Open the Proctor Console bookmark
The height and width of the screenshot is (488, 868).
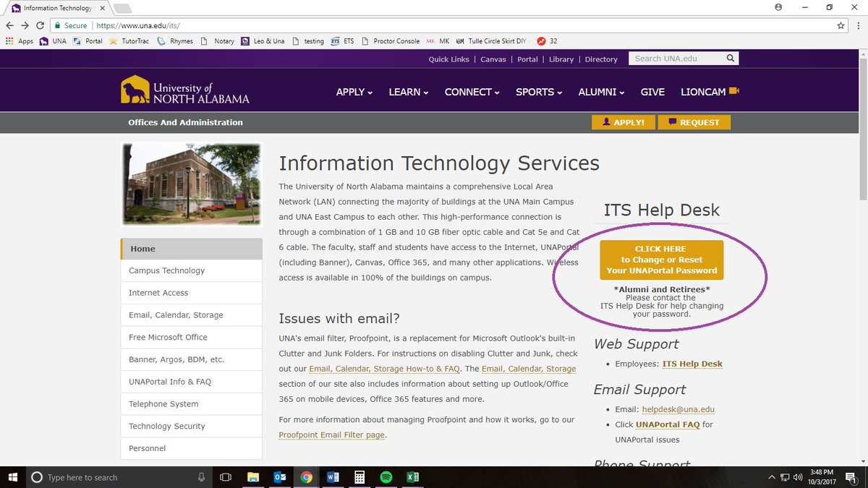391,41
